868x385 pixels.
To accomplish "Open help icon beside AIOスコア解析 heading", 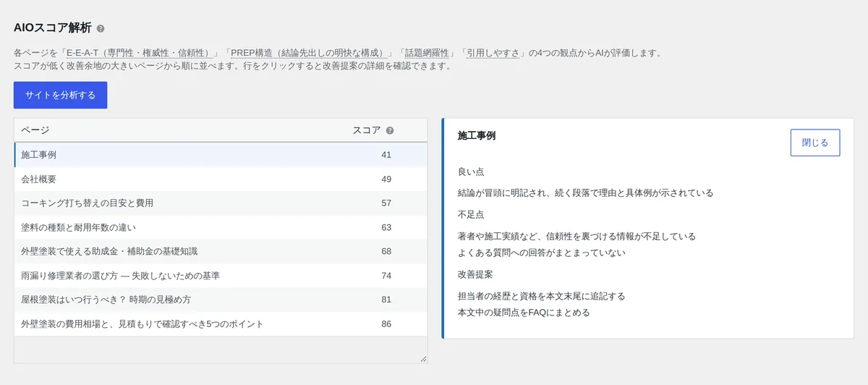I will tap(101, 29).
